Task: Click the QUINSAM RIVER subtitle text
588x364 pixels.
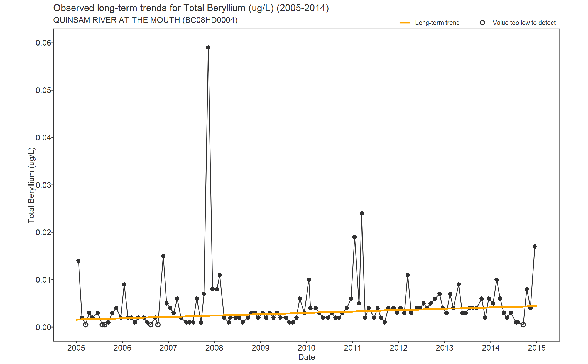Action: tap(145, 20)
